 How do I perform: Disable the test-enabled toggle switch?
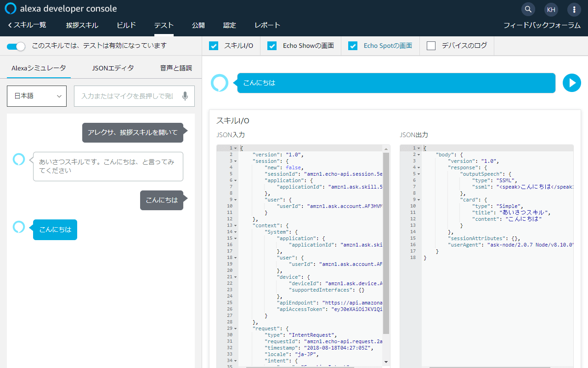coord(16,46)
